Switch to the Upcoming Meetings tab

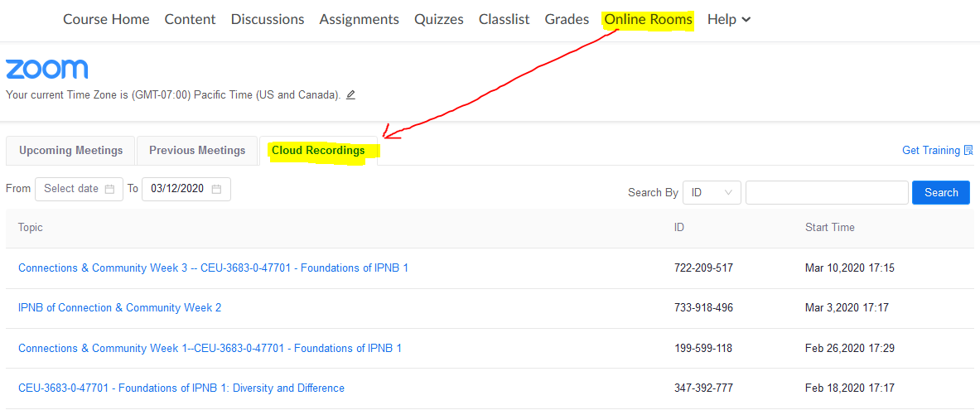pos(70,151)
